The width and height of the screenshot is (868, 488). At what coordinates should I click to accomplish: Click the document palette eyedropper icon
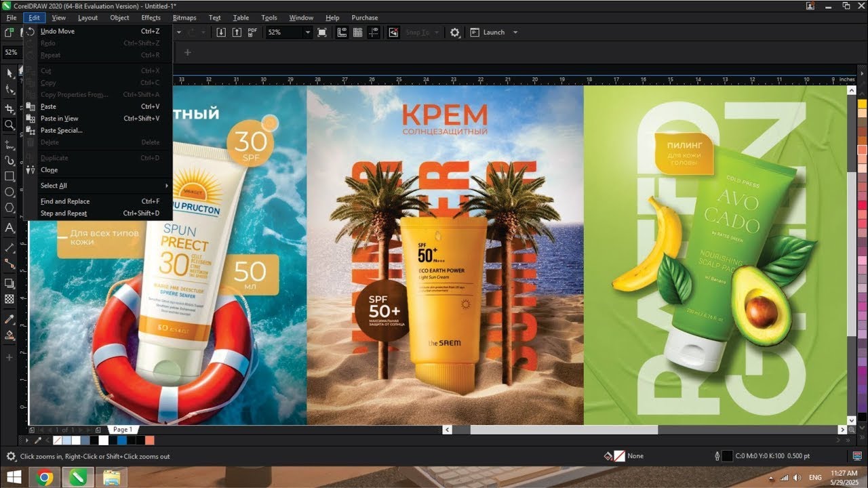coord(38,440)
